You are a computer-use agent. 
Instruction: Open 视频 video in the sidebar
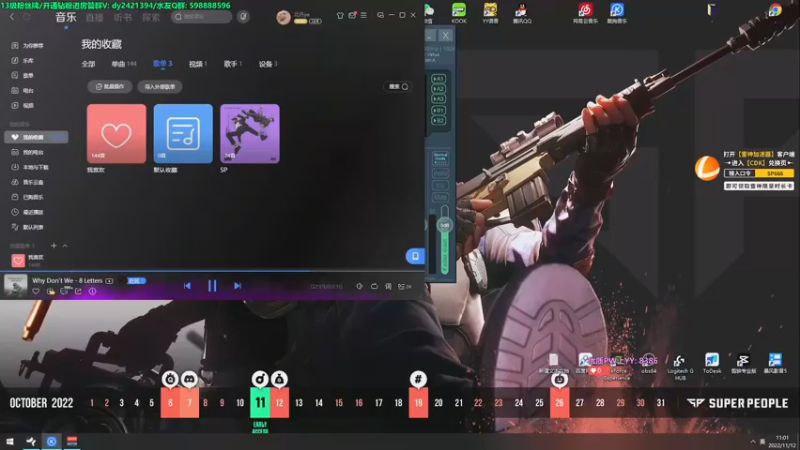[x=23, y=106]
